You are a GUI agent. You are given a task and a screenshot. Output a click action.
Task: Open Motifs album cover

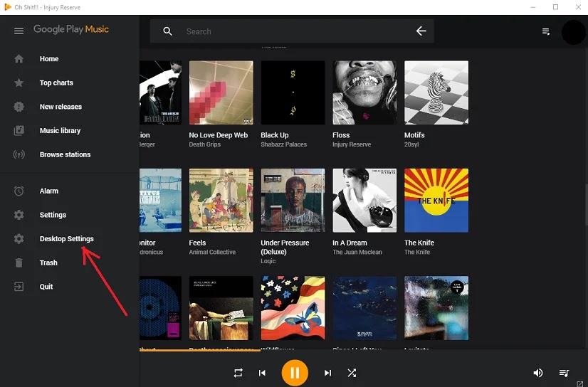pos(436,92)
